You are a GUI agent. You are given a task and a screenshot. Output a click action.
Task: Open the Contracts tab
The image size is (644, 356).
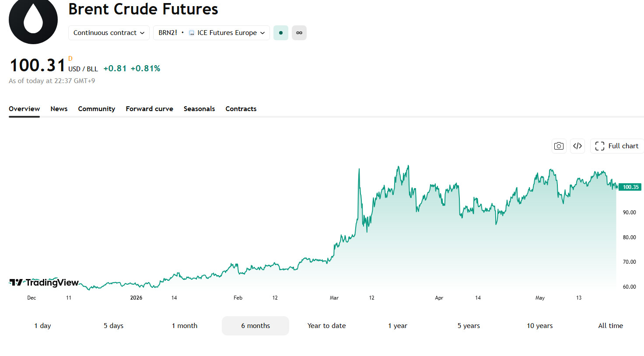(x=241, y=109)
